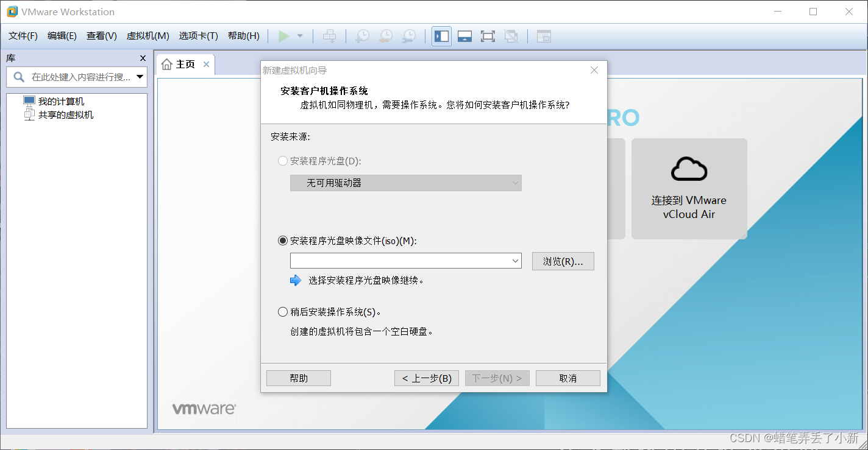Screen dimensions: 868x450
Task: Open the 选项卡(T) menu
Action: click(x=198, y=36)
